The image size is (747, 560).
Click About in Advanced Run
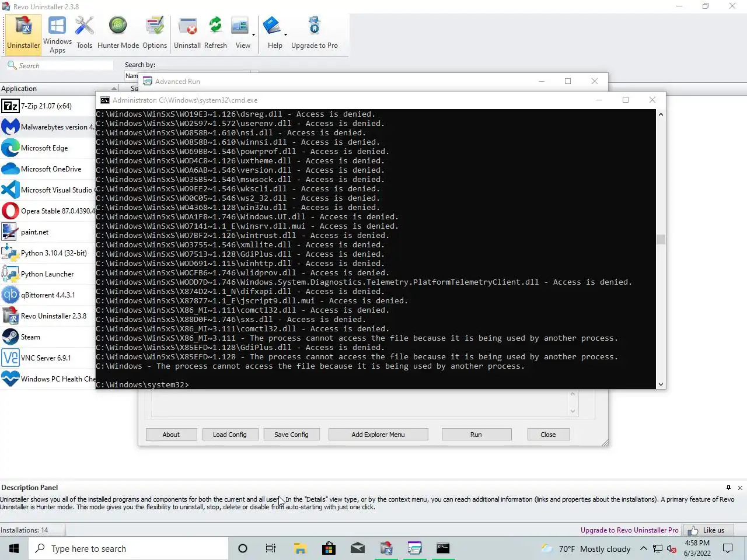tap(171, 435)
